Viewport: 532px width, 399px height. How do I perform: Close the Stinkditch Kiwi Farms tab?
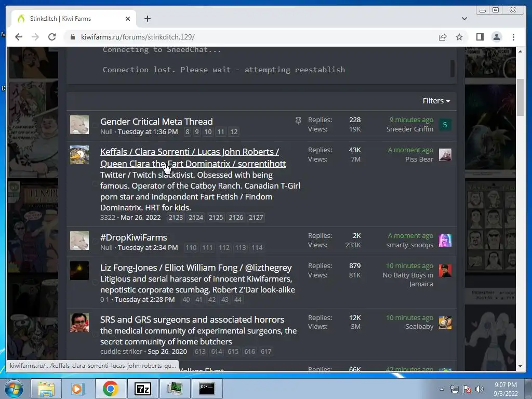pos(128,19)
